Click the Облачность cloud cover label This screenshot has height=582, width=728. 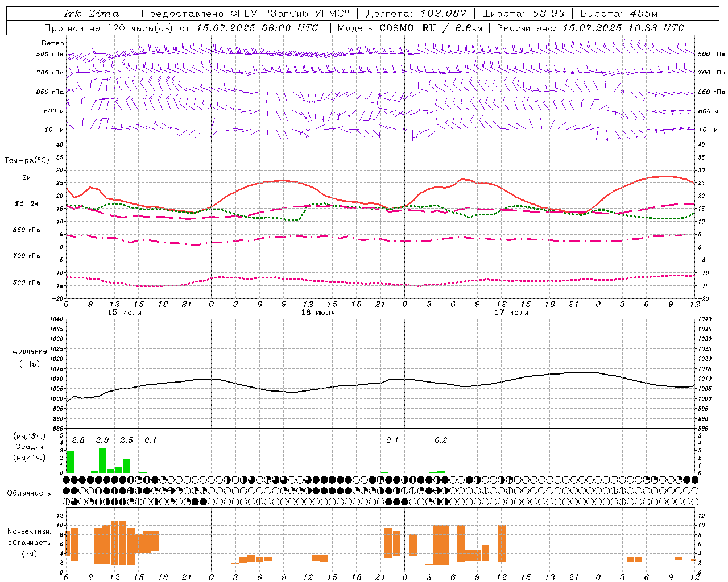pos(29,493)
